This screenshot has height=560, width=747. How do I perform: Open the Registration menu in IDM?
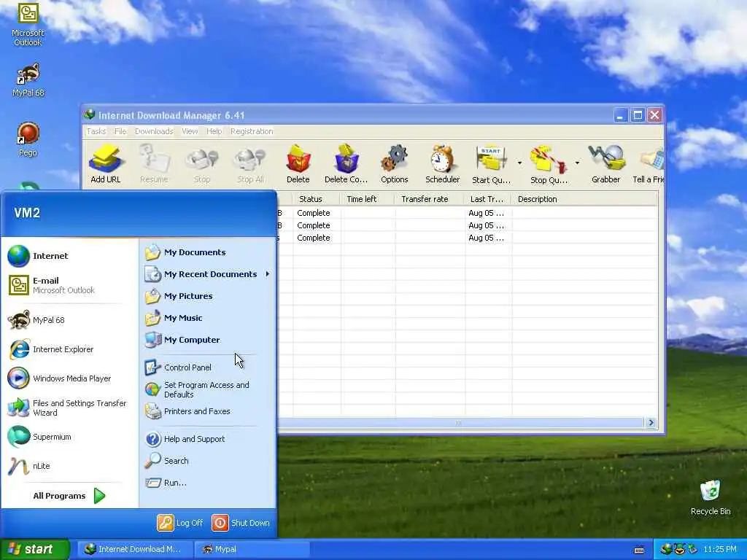click(x=252, y=131)
